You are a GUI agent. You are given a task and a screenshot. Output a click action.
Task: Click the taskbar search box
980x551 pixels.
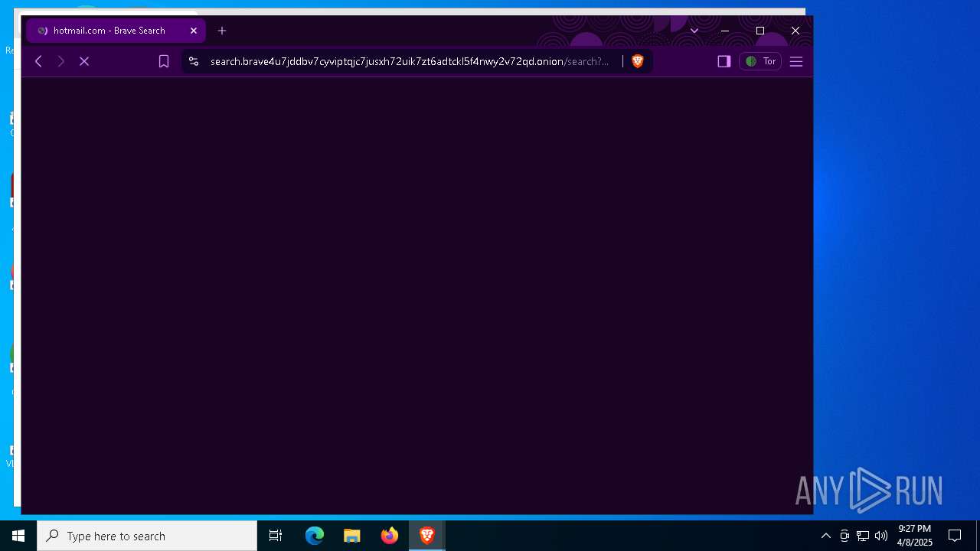tap(147, 536)
